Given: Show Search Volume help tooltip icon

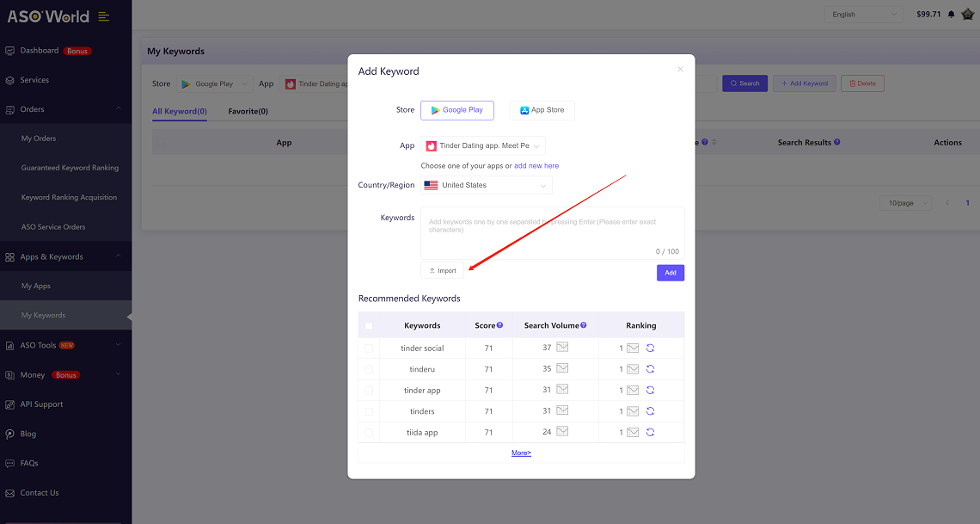Looking at the screenshot, I should (x=583, y=325).
